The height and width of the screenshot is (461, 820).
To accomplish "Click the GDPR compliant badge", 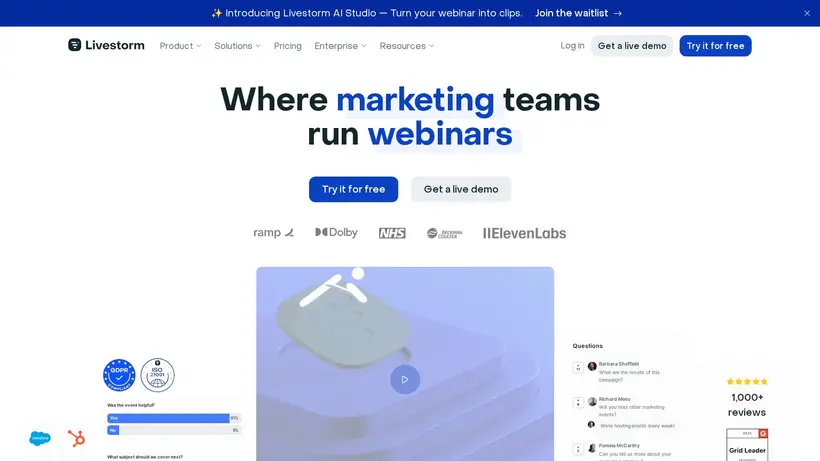I will click(119, 375).
